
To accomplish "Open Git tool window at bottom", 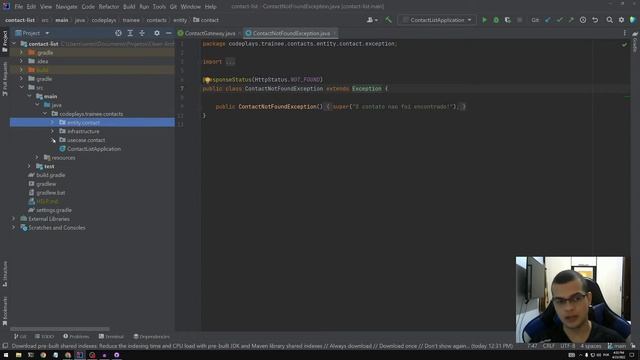I will tap(20, 337).
